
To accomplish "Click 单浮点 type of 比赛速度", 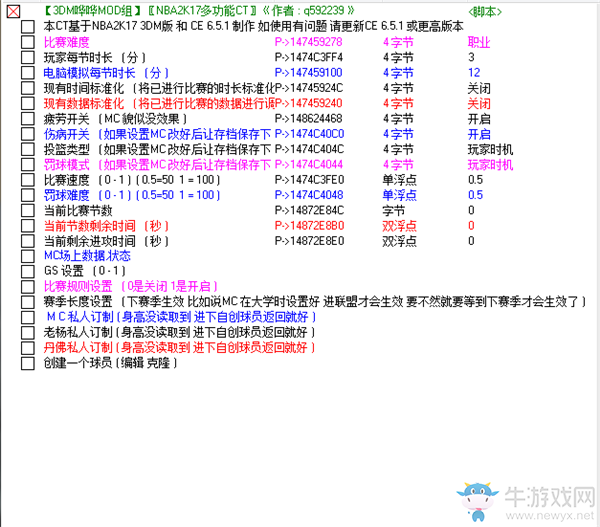I will (x=399, y=180).
